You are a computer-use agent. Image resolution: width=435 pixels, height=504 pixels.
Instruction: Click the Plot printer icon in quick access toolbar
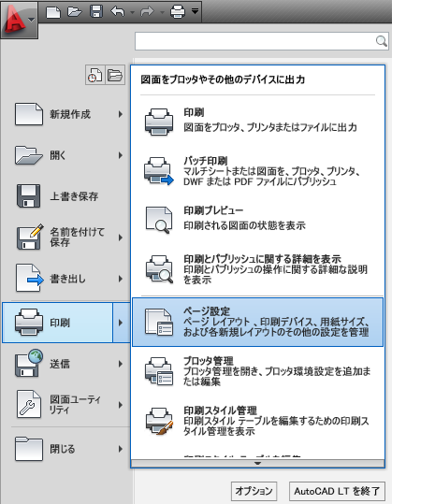tap(178, 12)
